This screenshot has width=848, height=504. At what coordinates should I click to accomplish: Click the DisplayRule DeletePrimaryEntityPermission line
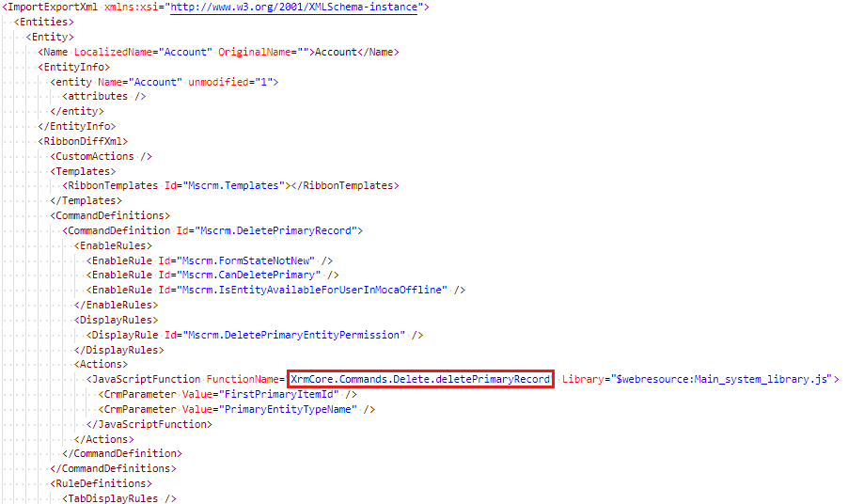[255, 336]
